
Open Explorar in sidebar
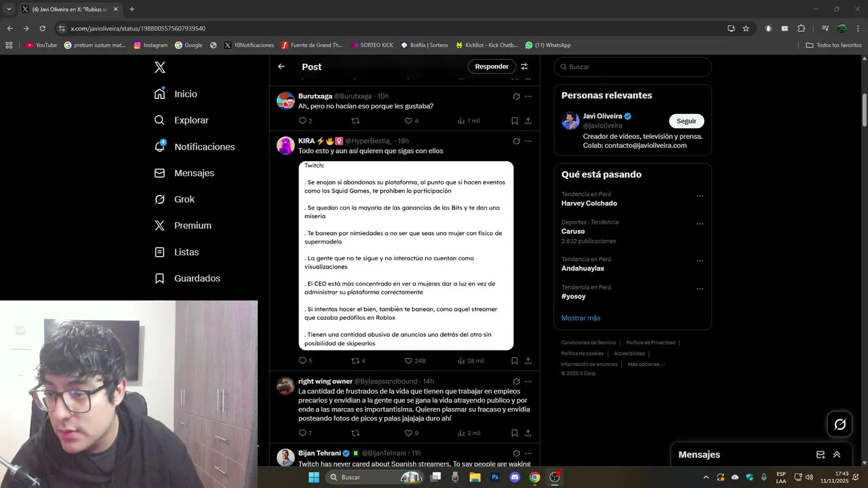point(181,120)
